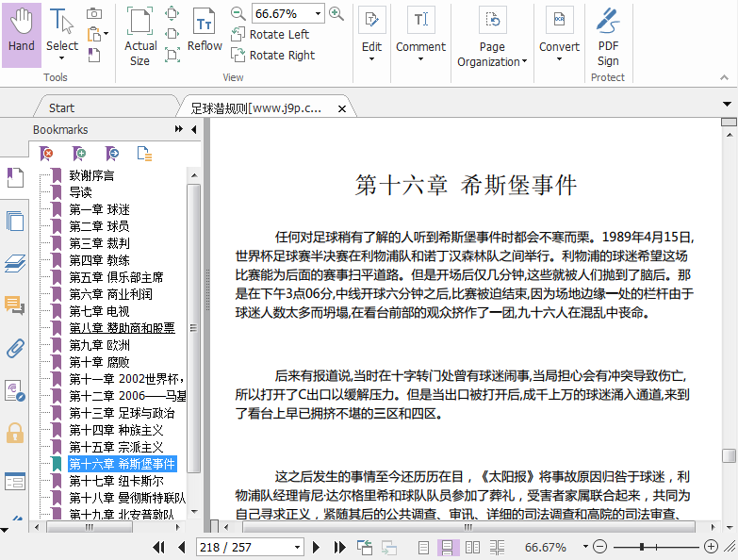Image resolution: width=738 pixels, height=560 pixels.
Task: Go to the first page
Action: click(x=158, y=547)
